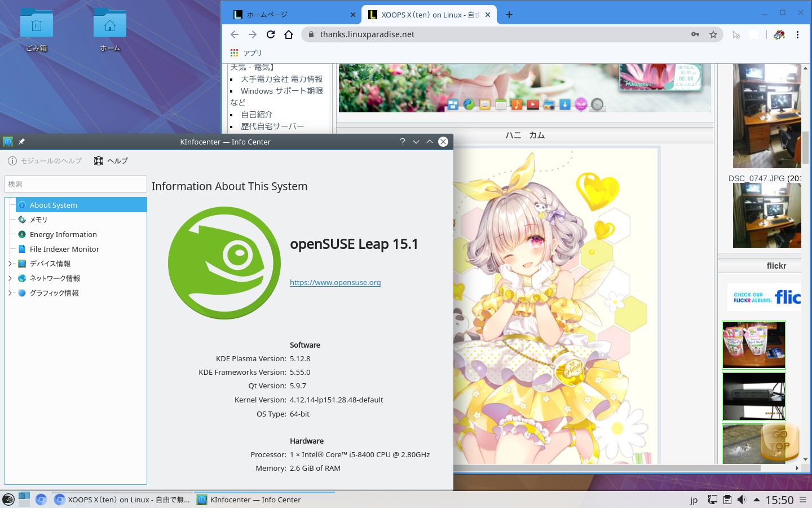Image resolution: width=812 pixels, height=508 pixels.
Task: Open openSUSE application launcher
Action: click(x=8, y=500)
